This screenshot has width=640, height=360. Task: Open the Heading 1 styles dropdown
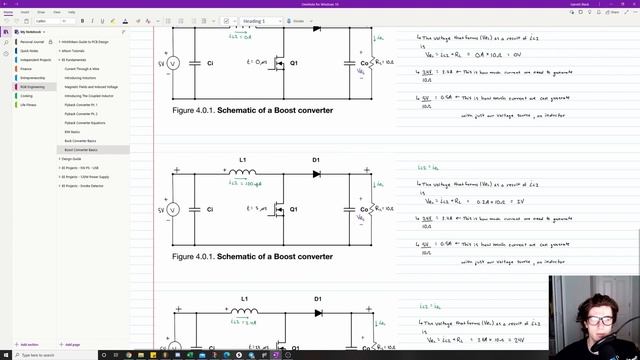(261, 21)
